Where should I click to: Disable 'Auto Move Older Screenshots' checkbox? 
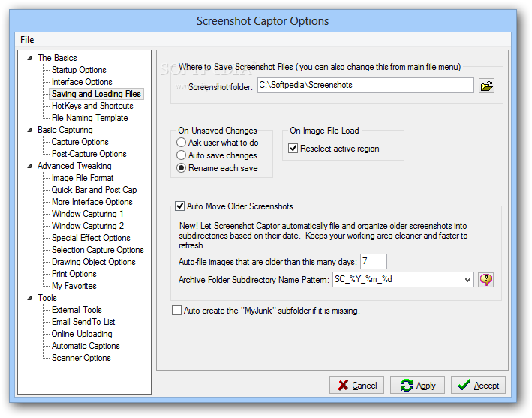(179, 206)
